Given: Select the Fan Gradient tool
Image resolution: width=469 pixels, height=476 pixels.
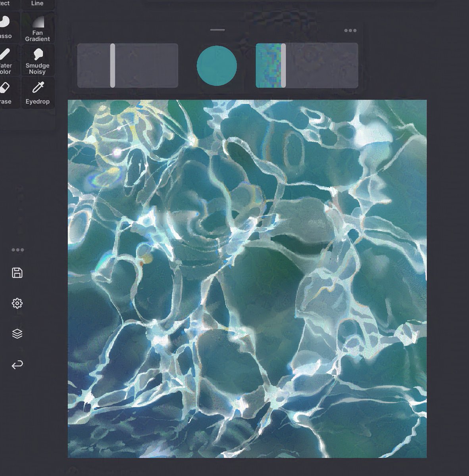Looking at the screenshot, I should click(38, 28).
